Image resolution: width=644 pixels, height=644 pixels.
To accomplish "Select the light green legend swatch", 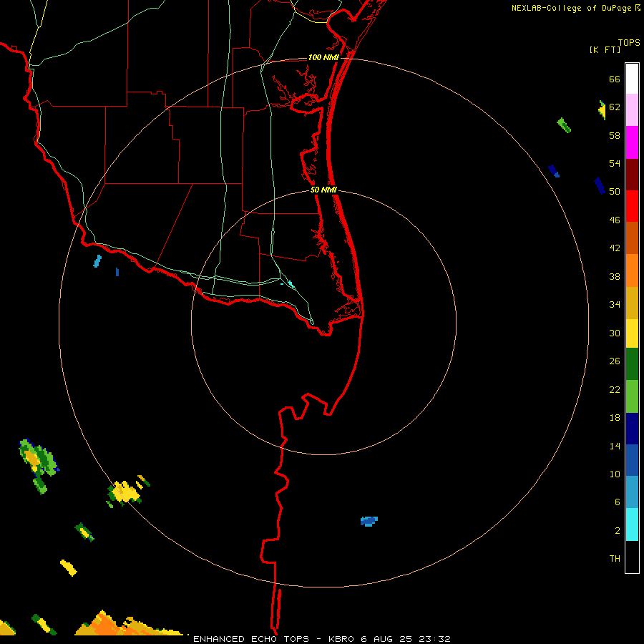I will coord(632,396).
